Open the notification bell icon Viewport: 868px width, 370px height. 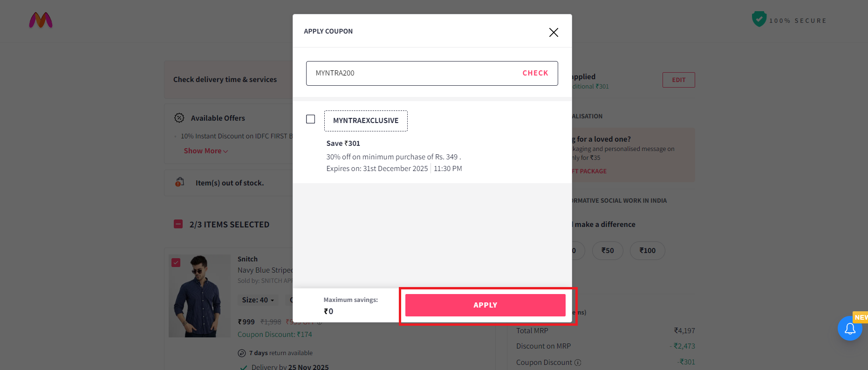point(850,329)
